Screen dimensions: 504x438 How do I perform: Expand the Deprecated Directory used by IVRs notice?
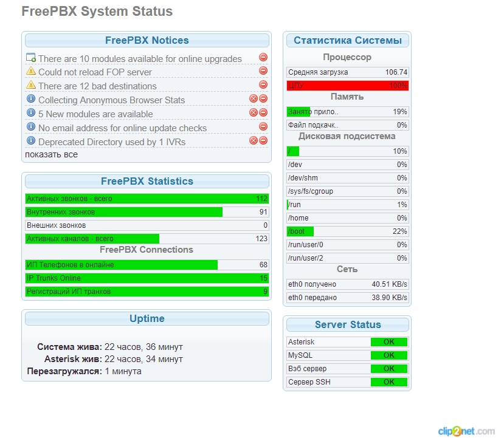pos(112,142)
